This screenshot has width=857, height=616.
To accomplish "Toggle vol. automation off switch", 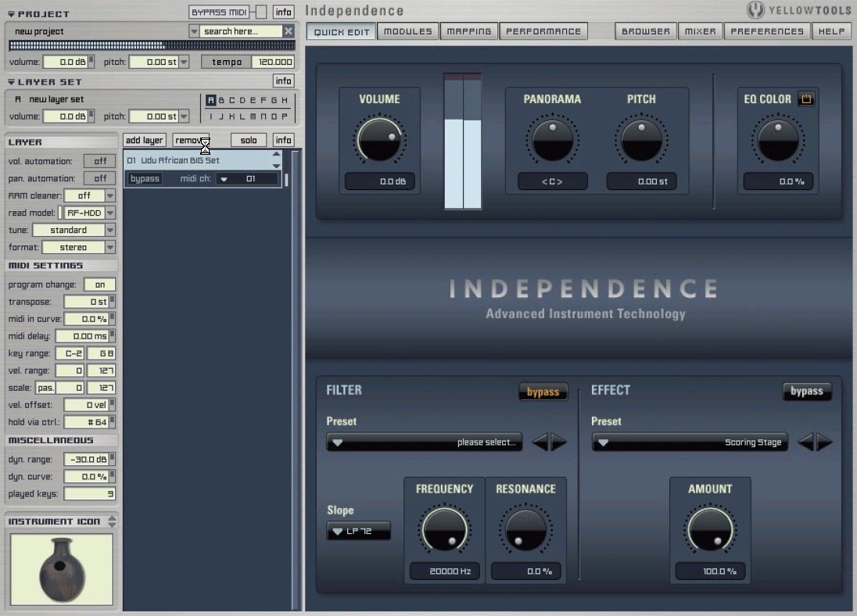I will click(x=99, y=161).
